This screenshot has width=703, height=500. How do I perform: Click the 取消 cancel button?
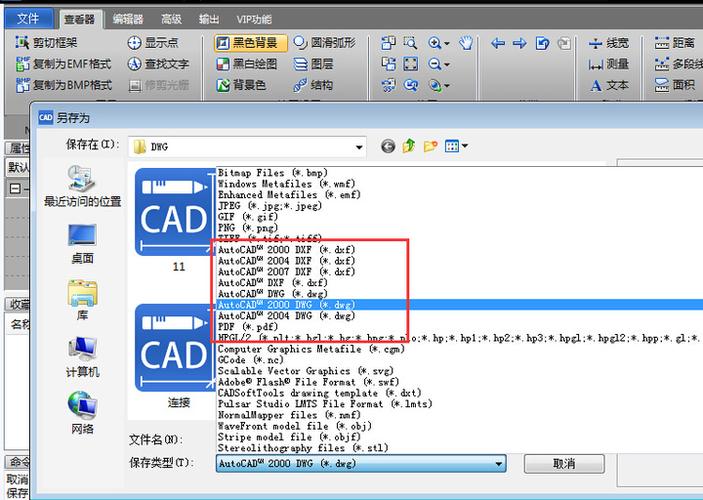tap(564, 464)
